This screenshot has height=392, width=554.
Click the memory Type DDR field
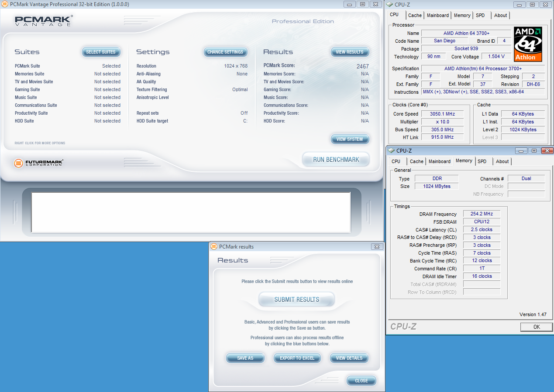(x=437, y=178)
